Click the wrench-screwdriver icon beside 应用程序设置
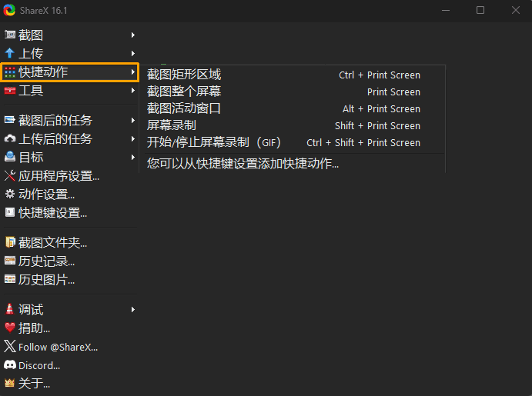Image resolution: width=532 pixels, height=396 pixels. click(10, 175)
